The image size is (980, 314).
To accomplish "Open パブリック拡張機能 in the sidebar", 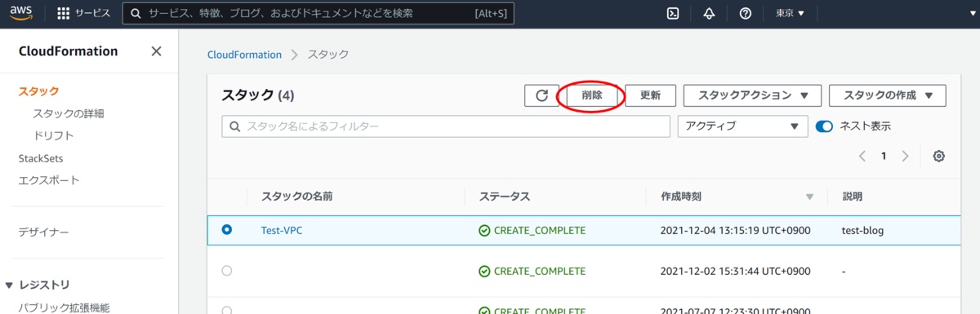I will (x=64, y=307).
